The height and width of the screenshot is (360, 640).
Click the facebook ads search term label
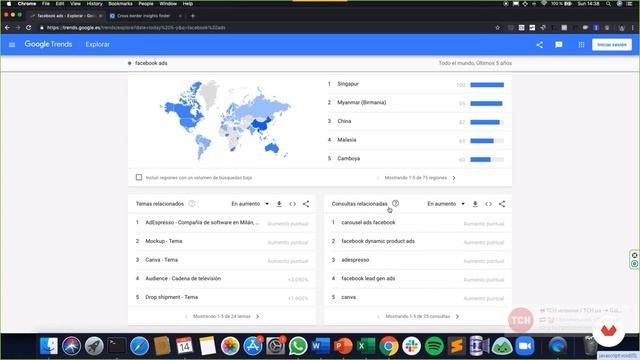coord(151,63)
